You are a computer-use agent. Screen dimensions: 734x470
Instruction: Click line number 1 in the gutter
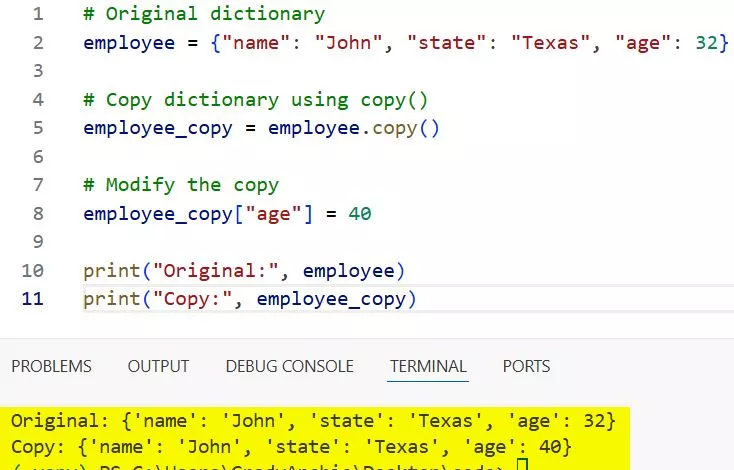(37, 14)
